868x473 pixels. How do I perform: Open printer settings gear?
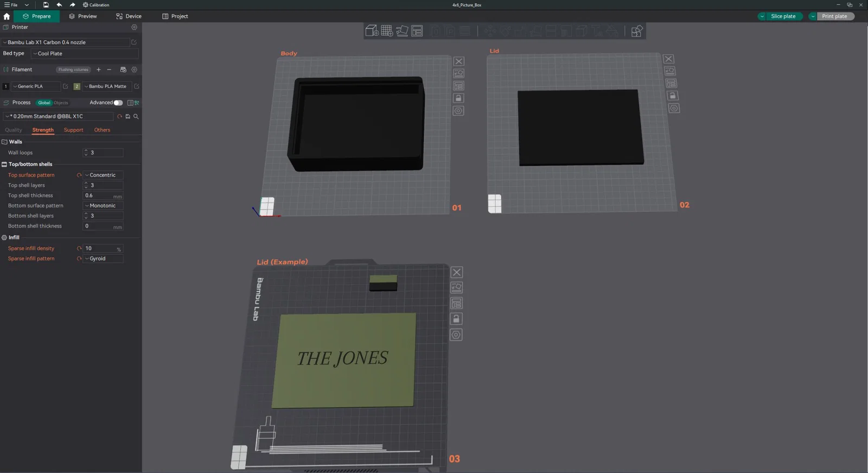click(x=134, y=27)
